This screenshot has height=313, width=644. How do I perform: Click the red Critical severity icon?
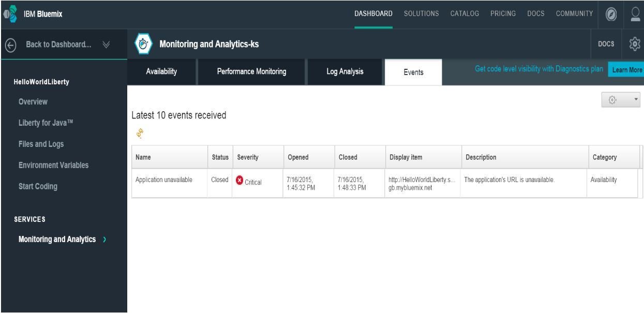coord(239,180)
